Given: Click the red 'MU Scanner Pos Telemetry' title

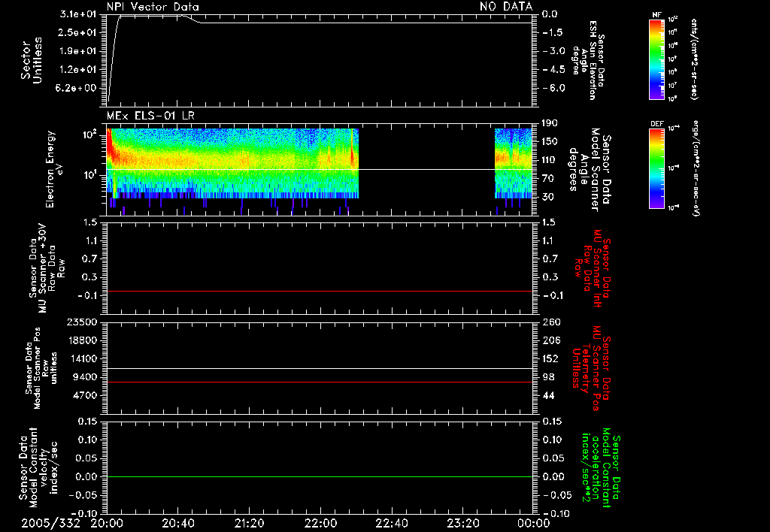Looking at the screenshot, I should 592,368.
